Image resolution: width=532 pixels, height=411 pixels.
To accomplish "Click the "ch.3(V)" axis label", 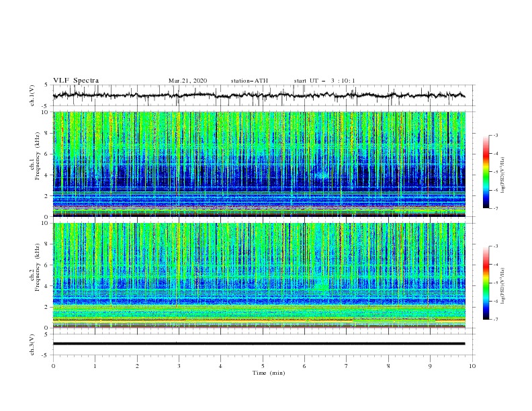I will [32, 345].
